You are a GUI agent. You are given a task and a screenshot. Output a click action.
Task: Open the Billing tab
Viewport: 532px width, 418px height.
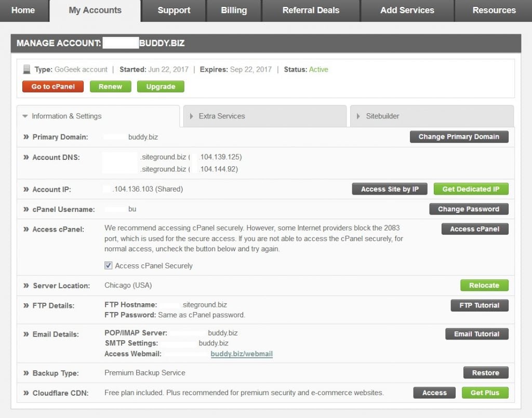point(234,10)
